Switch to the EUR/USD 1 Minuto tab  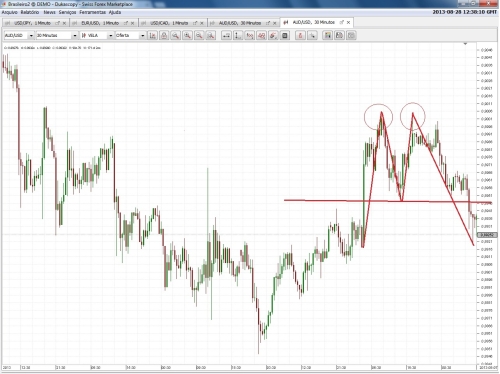(100, 23)
